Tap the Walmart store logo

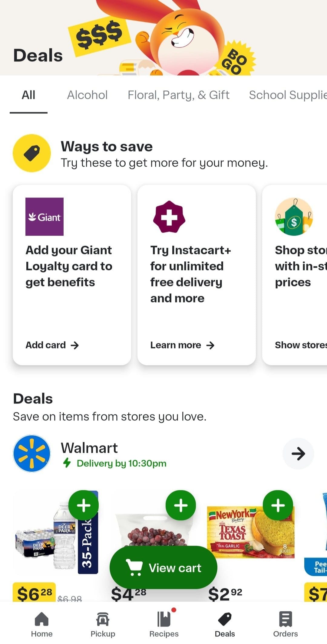(32, 453)
